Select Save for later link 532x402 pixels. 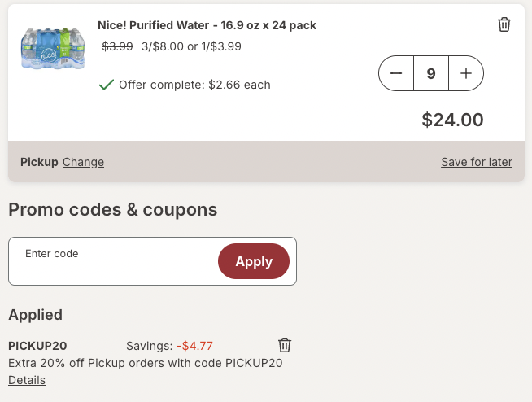tap(477, 162)
